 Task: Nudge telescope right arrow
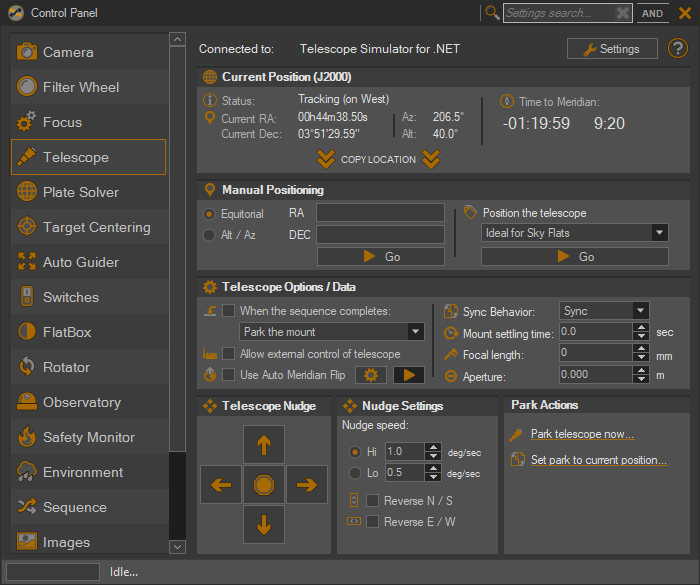(x=307, y=485)
